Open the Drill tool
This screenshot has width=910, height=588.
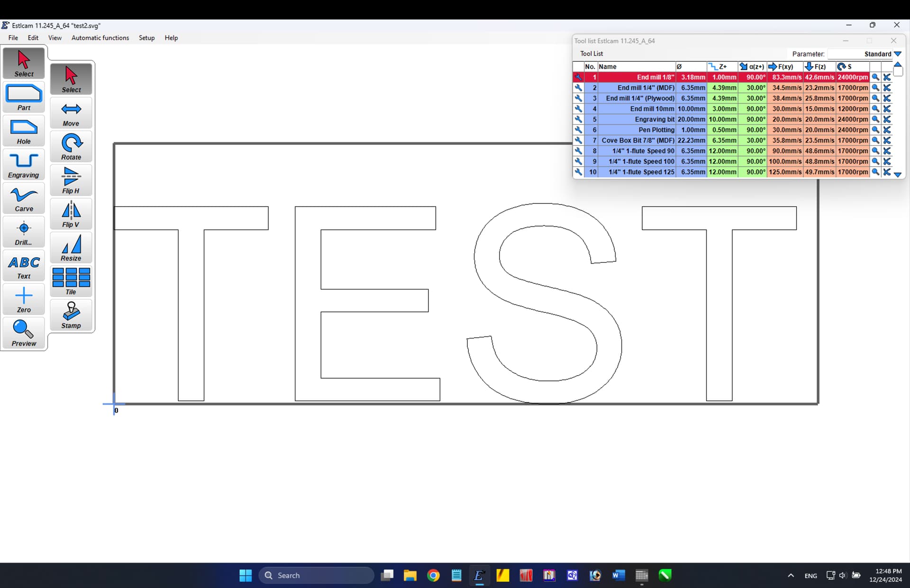(x=24, y=232)
